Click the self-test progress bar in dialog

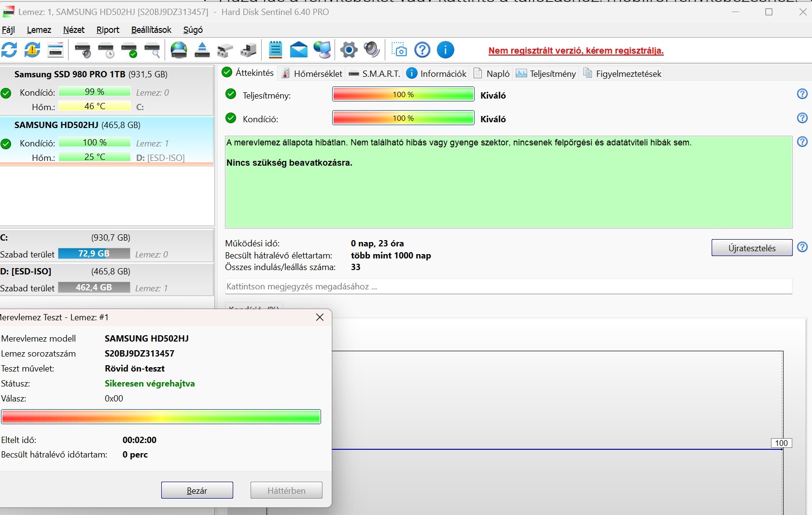point(161,416)
